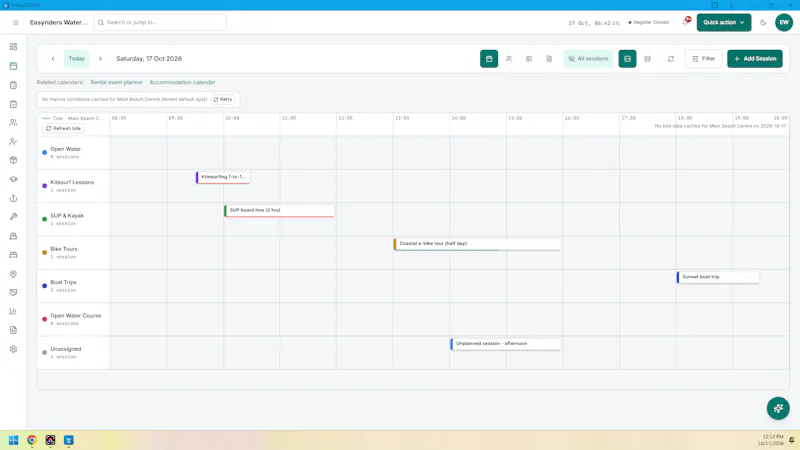Open the customers group icon in sidebar
800x450 pixels.
13,122
